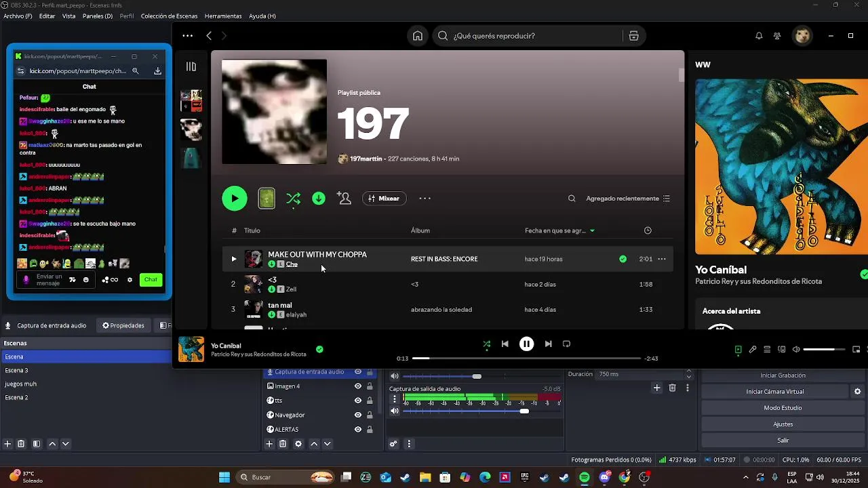
Task: Mute Spotify with the speaker icon
Action: (796, 350)
